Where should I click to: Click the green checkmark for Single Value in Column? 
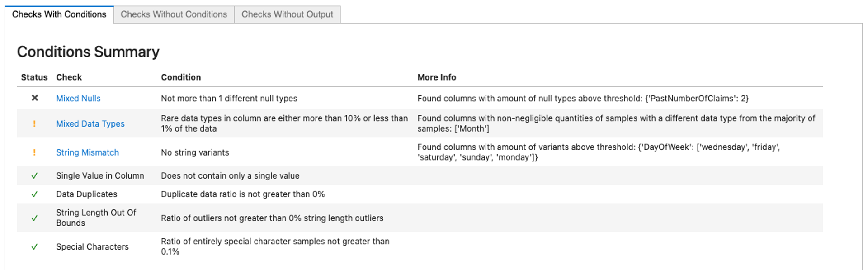click(34, 176)
